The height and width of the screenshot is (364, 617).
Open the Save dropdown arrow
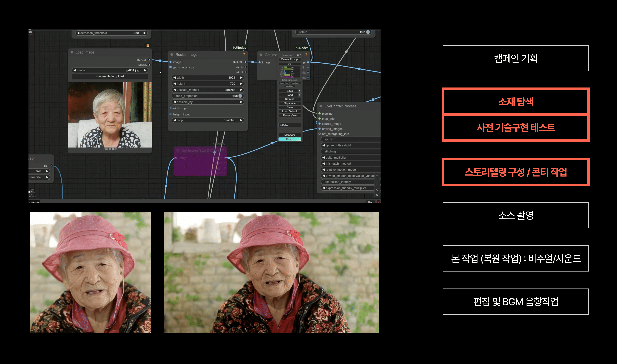(x=299, y=91)
